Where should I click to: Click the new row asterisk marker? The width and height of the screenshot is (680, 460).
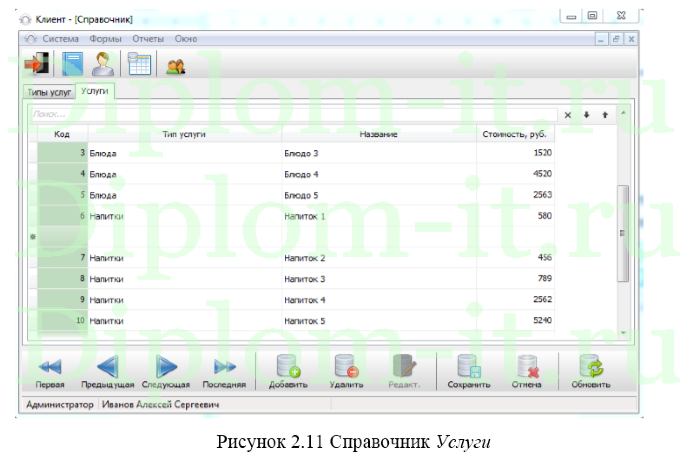33,237
